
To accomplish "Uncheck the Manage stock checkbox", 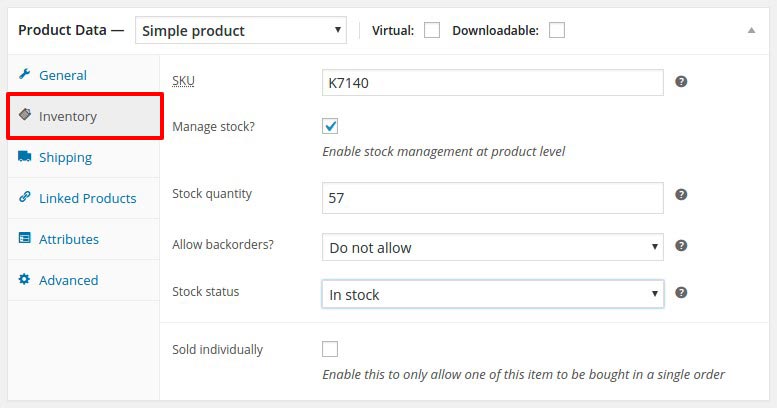I will coord(330,126).
